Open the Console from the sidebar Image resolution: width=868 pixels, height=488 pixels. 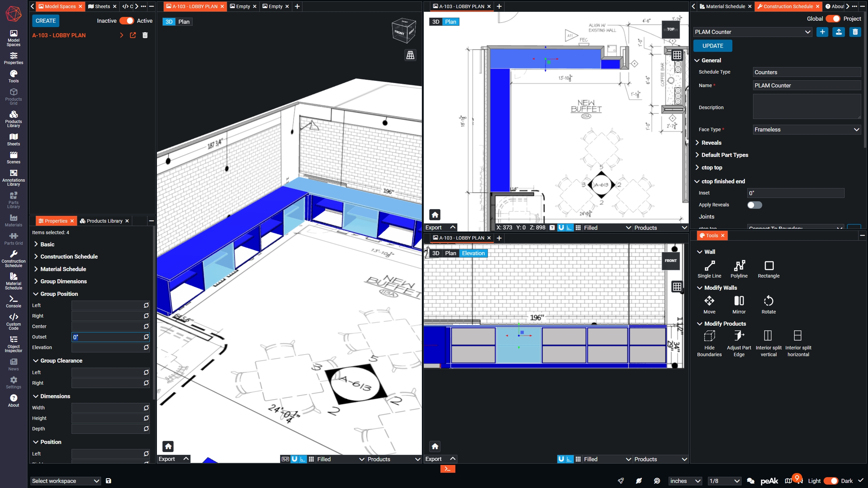(14, 301)
